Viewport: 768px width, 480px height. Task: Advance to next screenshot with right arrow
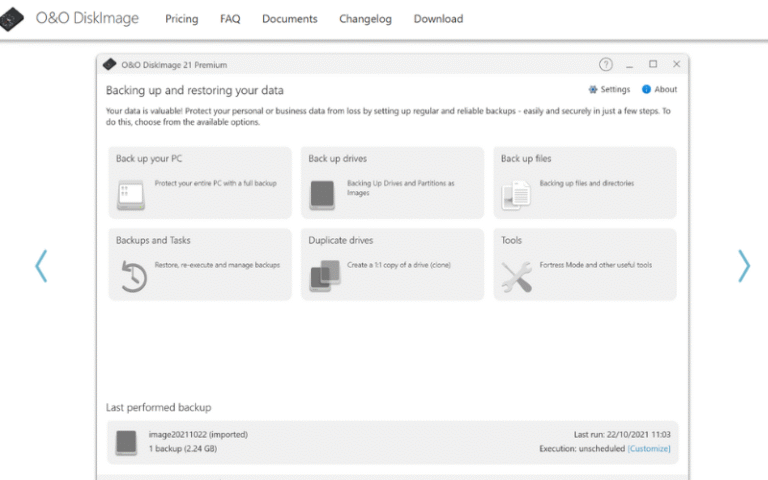click(x=743, y=265)
